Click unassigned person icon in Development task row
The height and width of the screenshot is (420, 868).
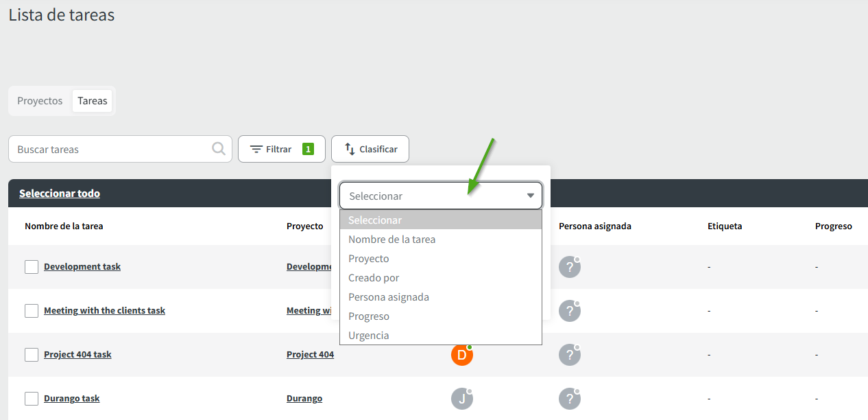click(569, 267)
